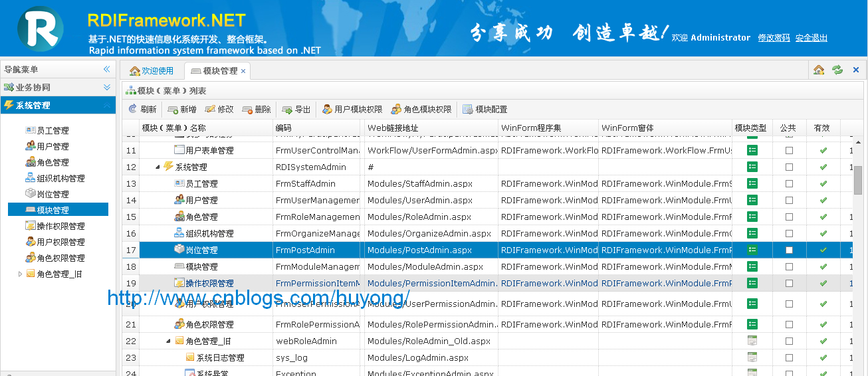This screenshot has height=376, width=868.
Task: Open 用户模块权限 from the toolbar
Action: 352,110
